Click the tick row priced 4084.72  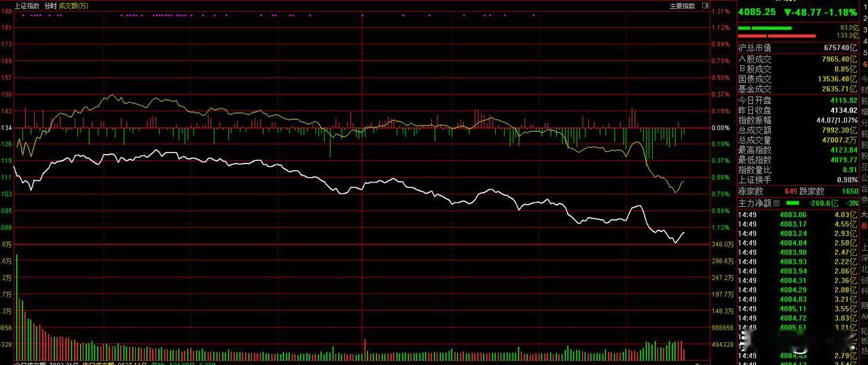[x=799, y=318]
